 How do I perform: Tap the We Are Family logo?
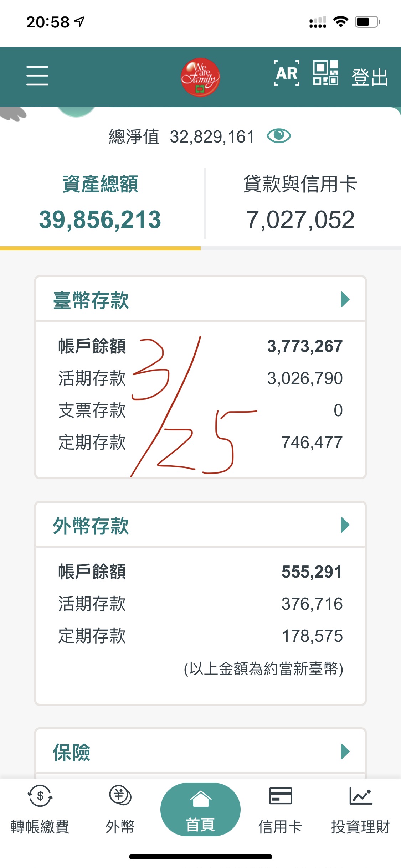(200, 77)
